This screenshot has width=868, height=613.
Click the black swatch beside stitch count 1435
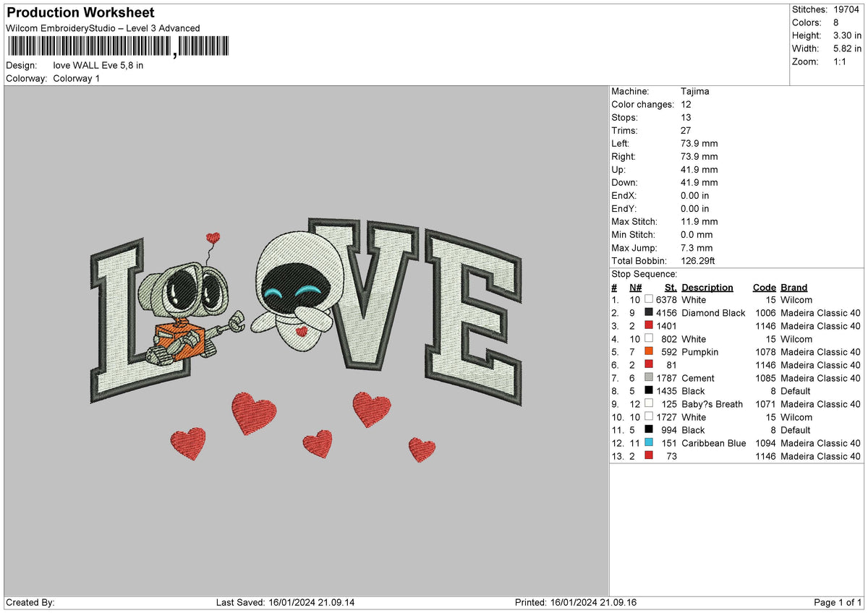649,390
